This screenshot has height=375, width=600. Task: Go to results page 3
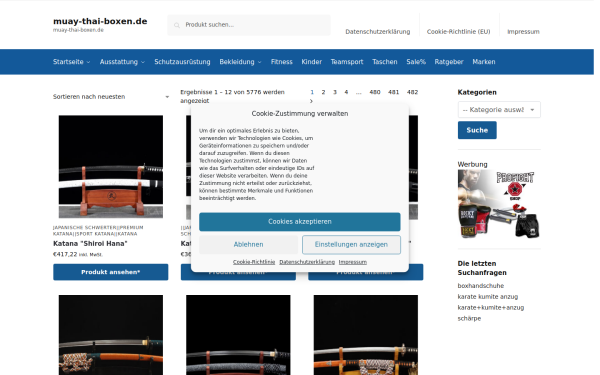click(x=335, y=92)
